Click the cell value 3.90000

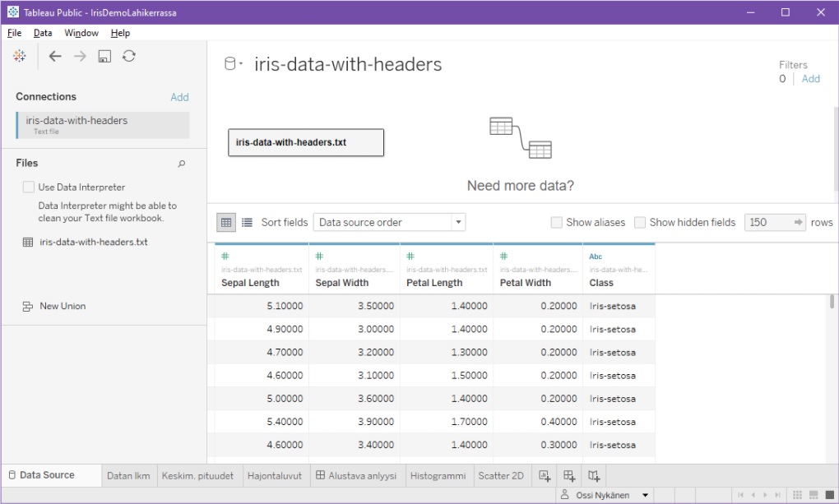(376, 422)
